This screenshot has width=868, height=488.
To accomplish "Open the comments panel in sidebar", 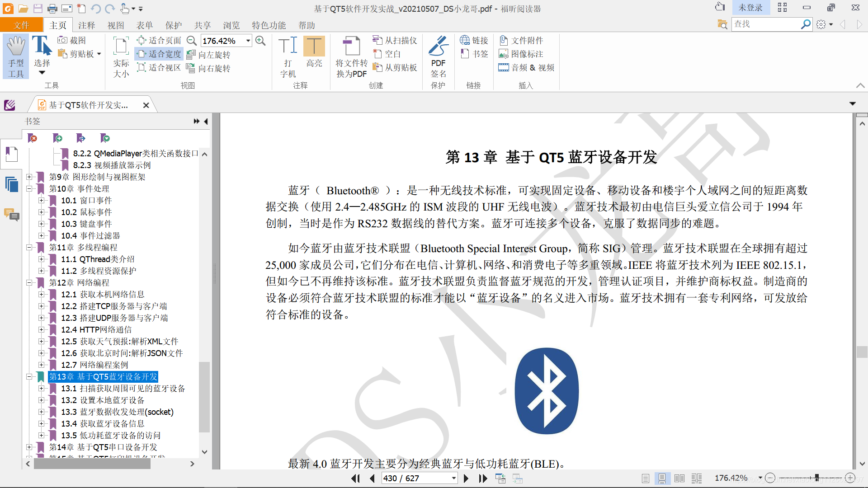I will click(11, 215).
